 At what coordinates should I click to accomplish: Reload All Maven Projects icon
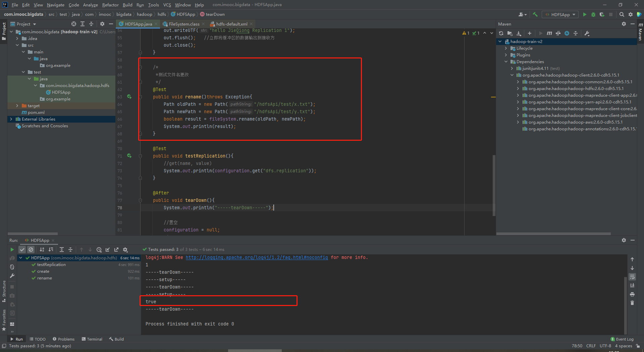(501, 33)
